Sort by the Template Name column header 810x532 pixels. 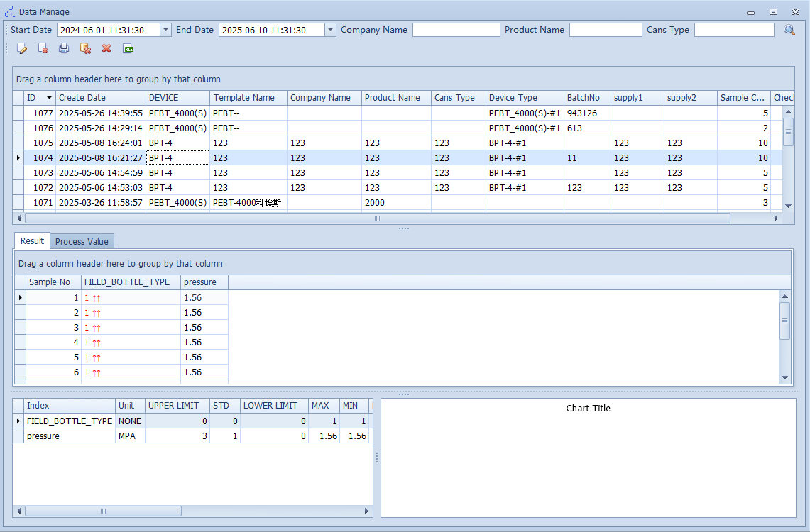click(x=248, y=97)
